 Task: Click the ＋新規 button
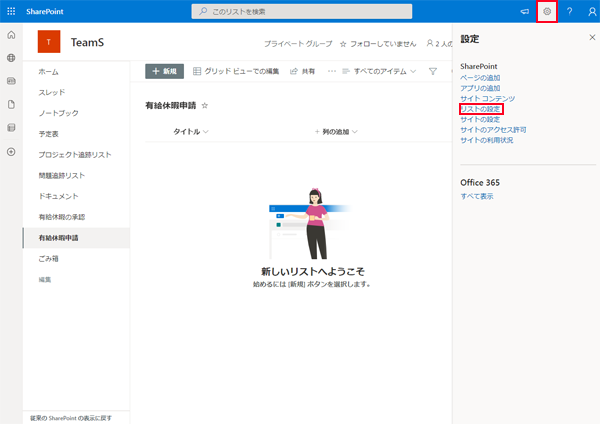coord(165,71)
